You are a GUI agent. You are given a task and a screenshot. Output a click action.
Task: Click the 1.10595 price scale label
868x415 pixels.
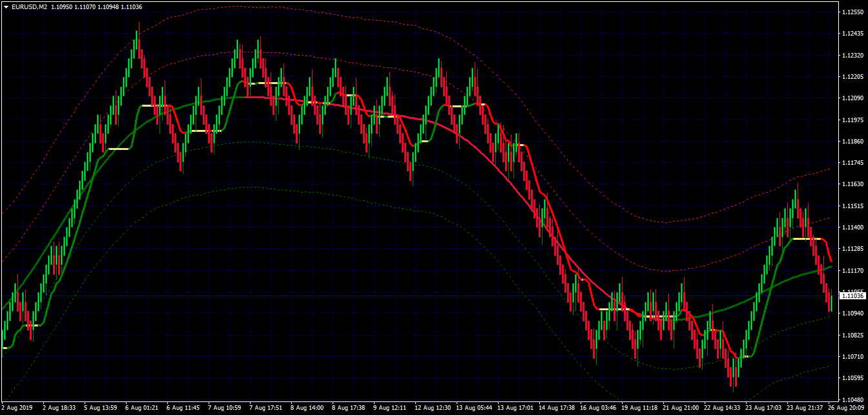tap(852, 378)
